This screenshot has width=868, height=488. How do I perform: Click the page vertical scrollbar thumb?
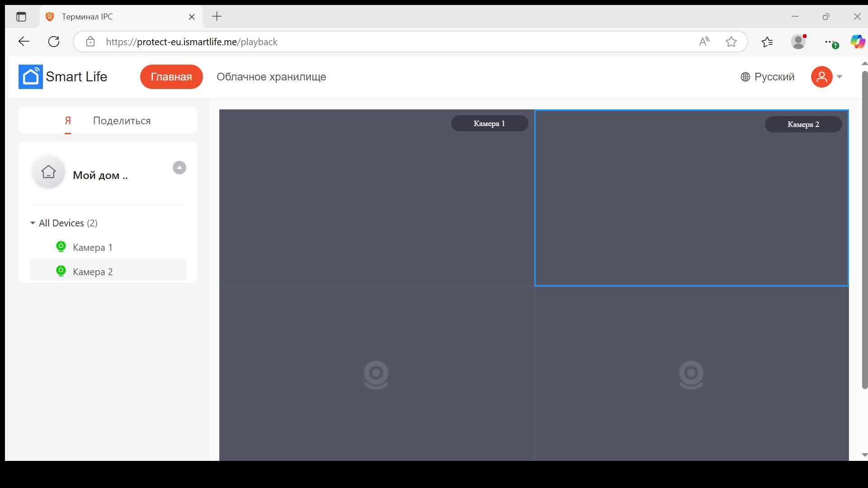tap(865, 230)
